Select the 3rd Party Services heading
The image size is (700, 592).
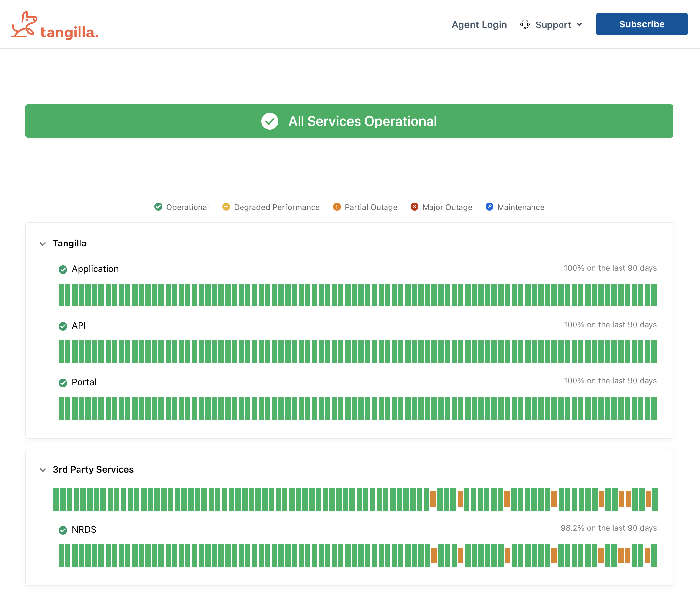tap(93, 469)
